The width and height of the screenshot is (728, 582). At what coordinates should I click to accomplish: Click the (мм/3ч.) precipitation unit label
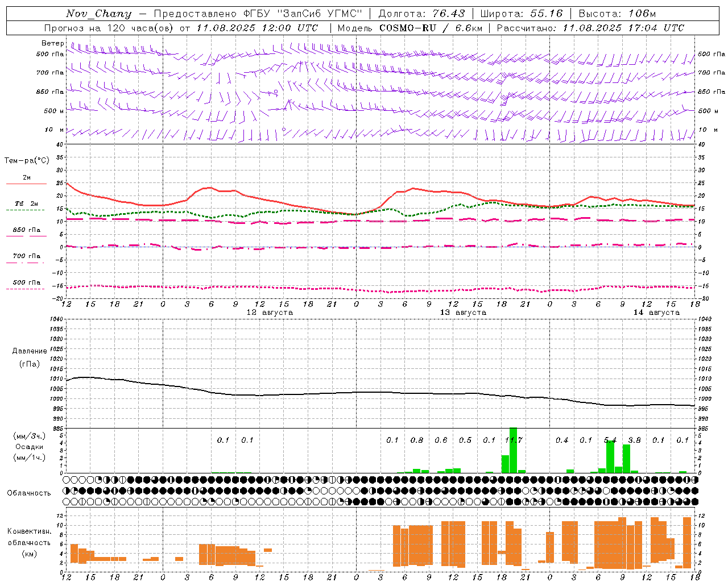(30, 436)
